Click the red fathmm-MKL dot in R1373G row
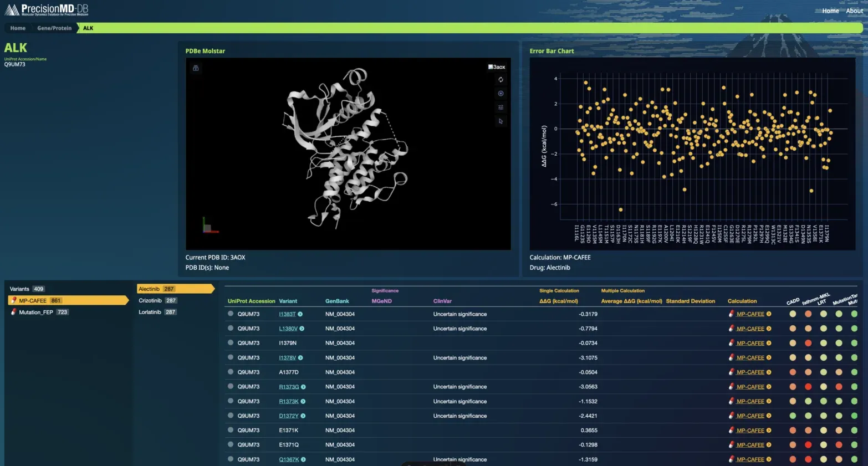 (x=808, y=387)
